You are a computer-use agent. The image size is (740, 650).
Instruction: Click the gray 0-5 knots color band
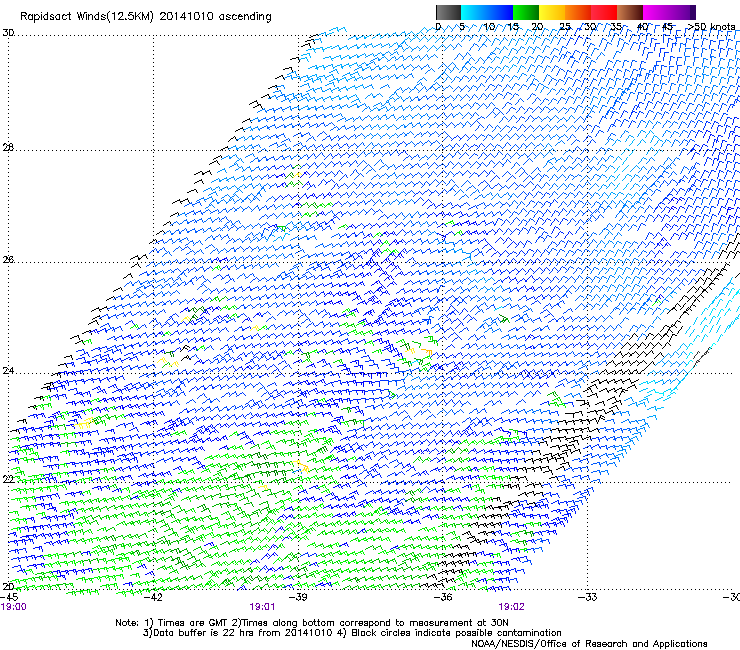pyautogui.click(x=448, y=12)
